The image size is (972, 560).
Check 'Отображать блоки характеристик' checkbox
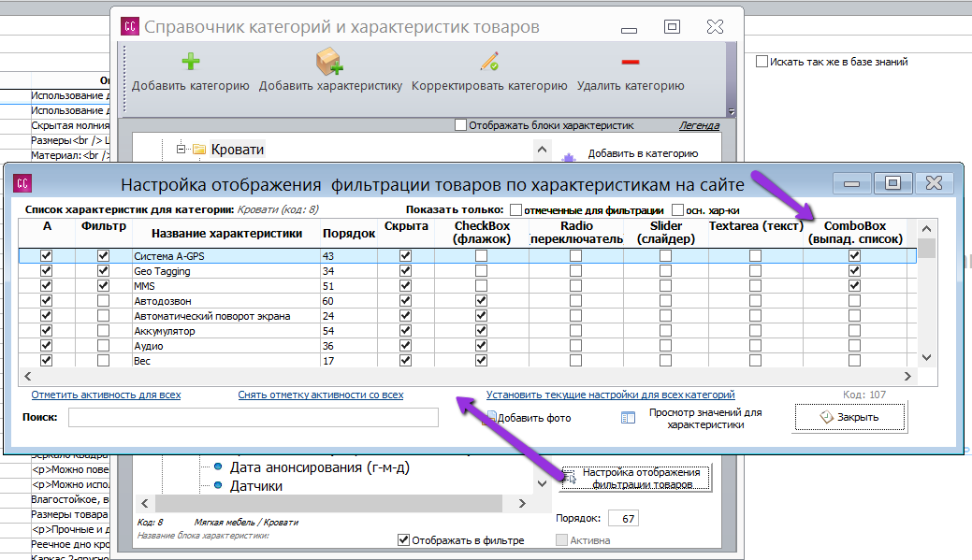click(x=460, y=125)
